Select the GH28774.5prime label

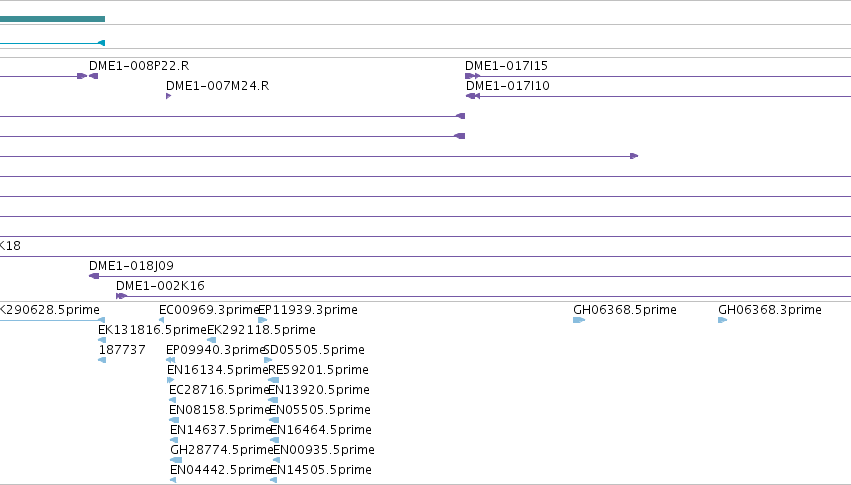click(222, 450)
